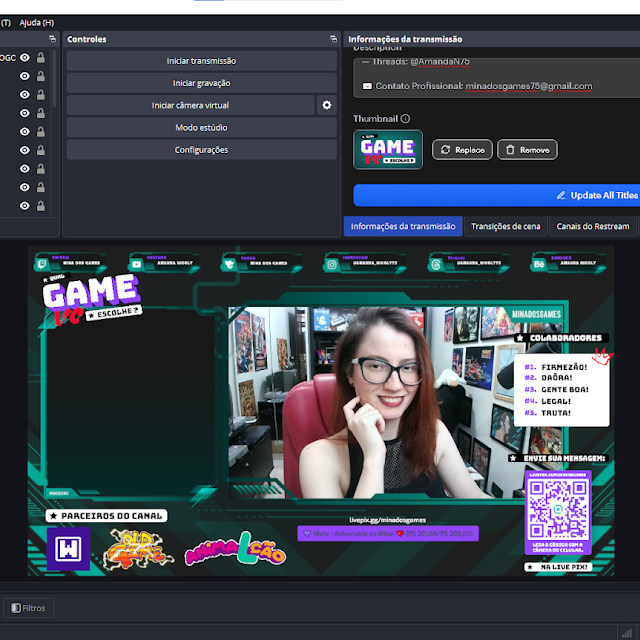Undock the sources panel using its float icon

[52, 39]
